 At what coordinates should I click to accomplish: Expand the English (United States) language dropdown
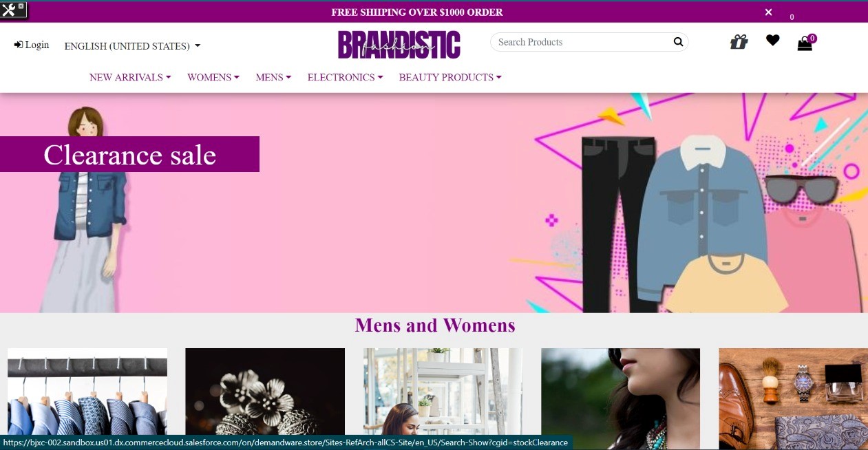click(x=132, y=46)
